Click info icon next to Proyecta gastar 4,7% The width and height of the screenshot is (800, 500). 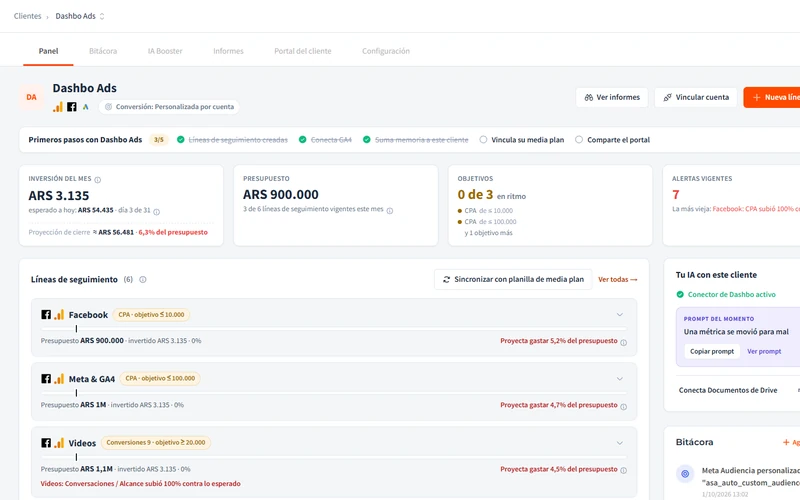623,407
